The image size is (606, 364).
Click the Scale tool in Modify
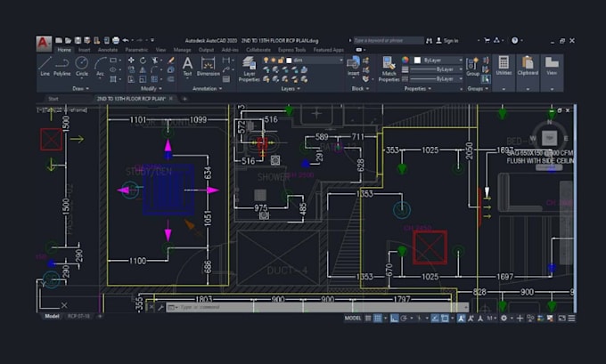click(143, 79)
